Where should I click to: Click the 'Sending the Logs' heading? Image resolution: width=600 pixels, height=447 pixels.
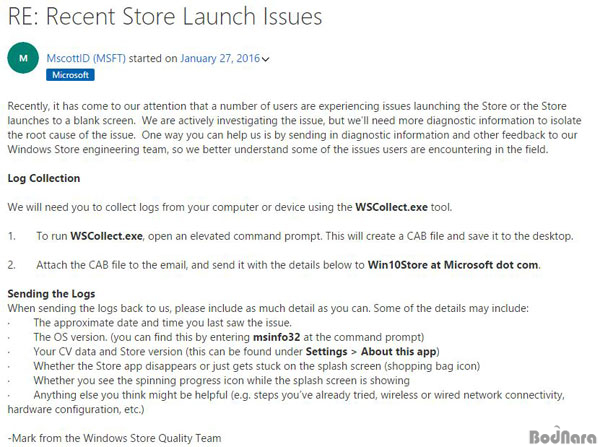point(51,294)
